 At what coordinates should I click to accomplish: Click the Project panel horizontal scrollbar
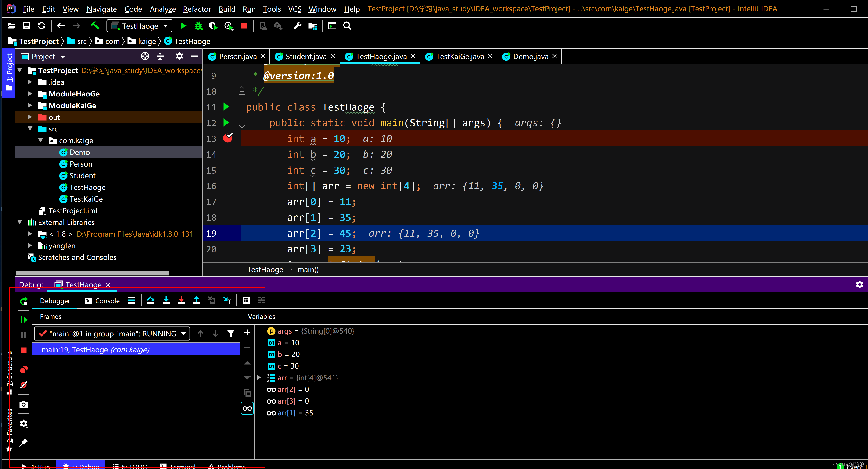92,273
